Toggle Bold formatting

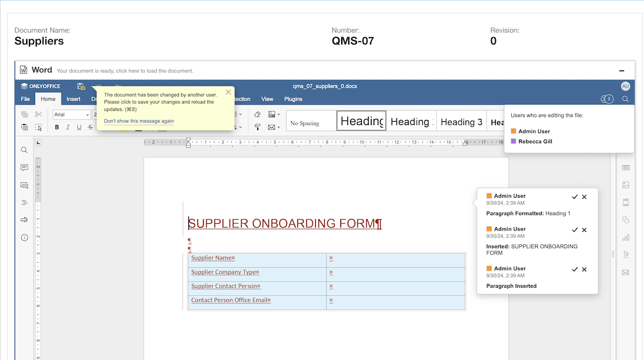(57, 127)
